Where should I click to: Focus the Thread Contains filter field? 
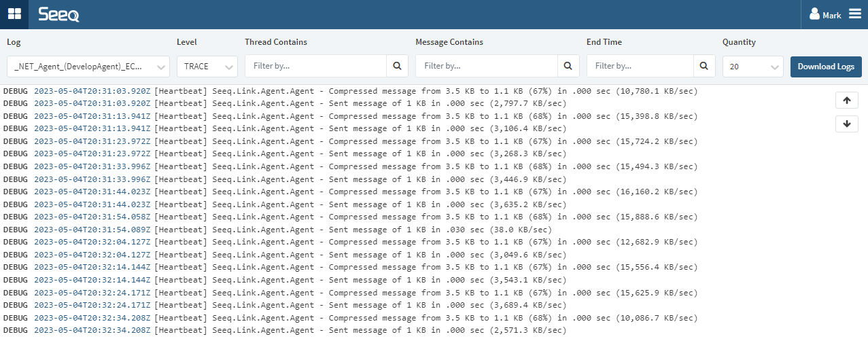(x=316, y=66)
